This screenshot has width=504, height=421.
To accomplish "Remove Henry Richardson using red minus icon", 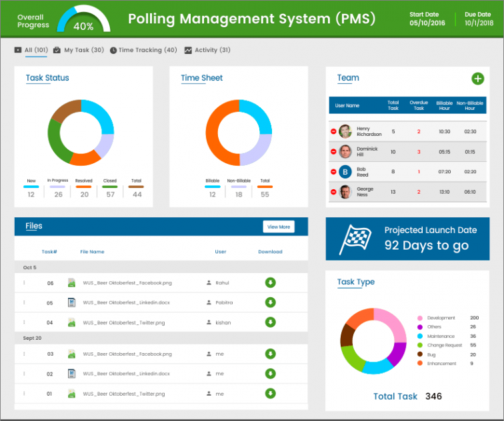I will point(333,131).
